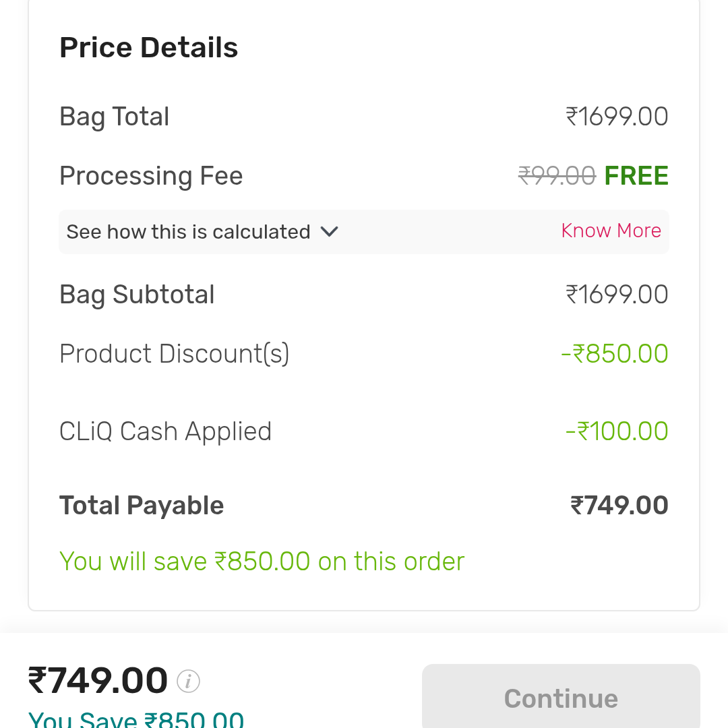728x728 pixels.
Task: Open the Know More link
Action: coord(611,231)
